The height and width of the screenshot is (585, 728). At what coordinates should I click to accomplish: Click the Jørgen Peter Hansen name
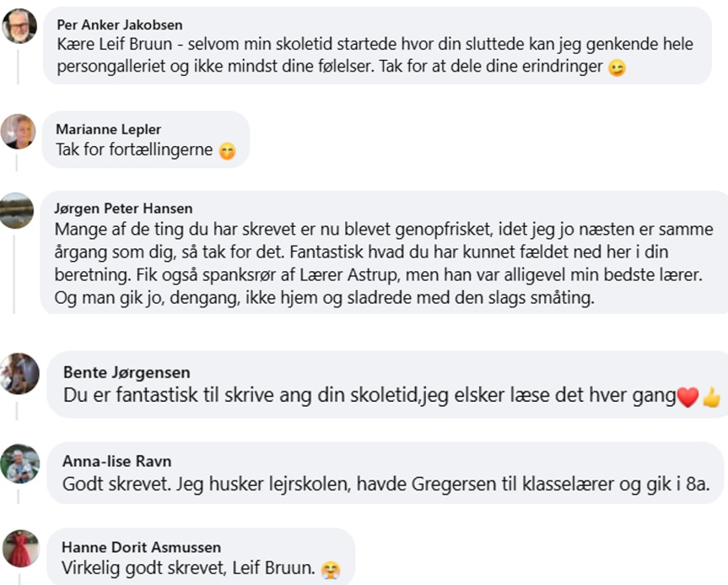[123, 209]
